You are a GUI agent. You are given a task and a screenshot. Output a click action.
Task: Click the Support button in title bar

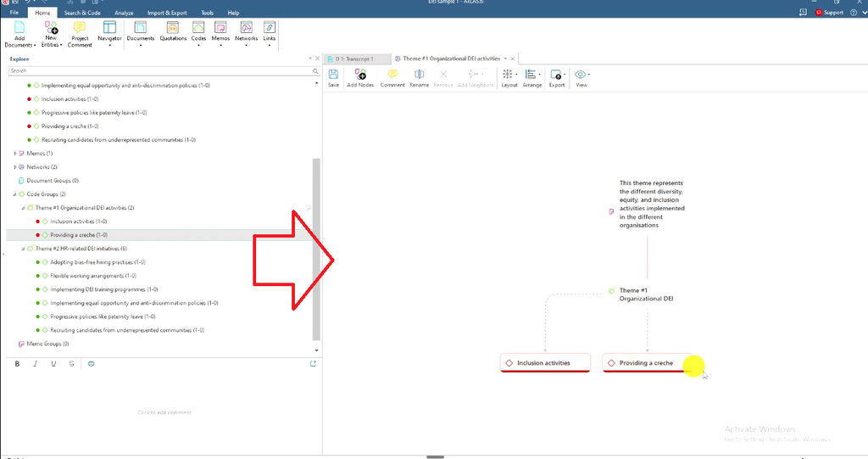(829, 12)
